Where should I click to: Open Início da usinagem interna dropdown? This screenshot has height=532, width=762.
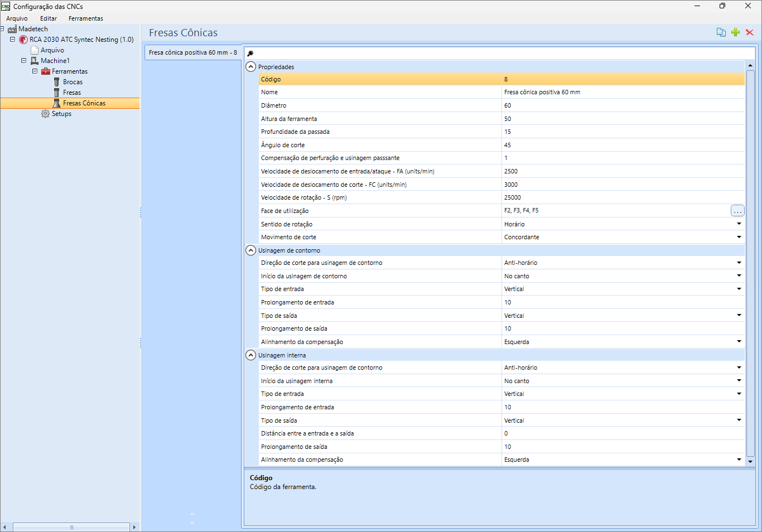coord(739,381)
